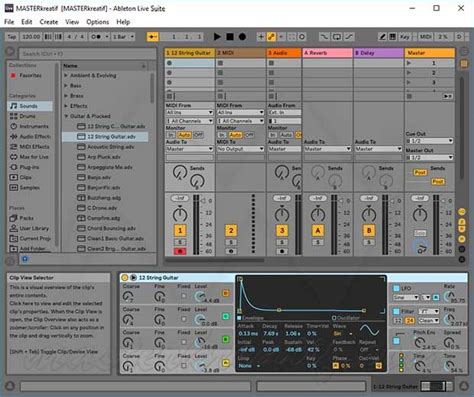Collapse the Guitar & Plucked folder
Viewport: 474px width, 397px height.
(66, 116)
